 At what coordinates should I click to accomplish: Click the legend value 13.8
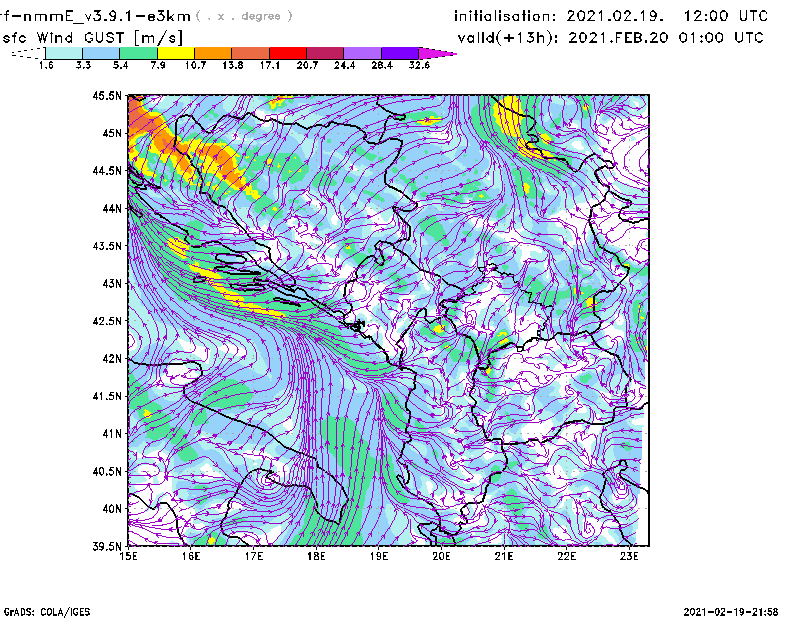coord(233,65)
